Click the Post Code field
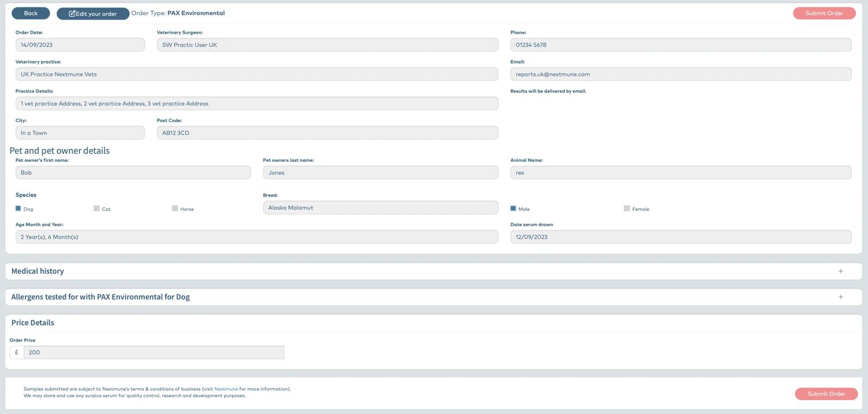This screenshot has height=414, width=868. click(328, 133)
